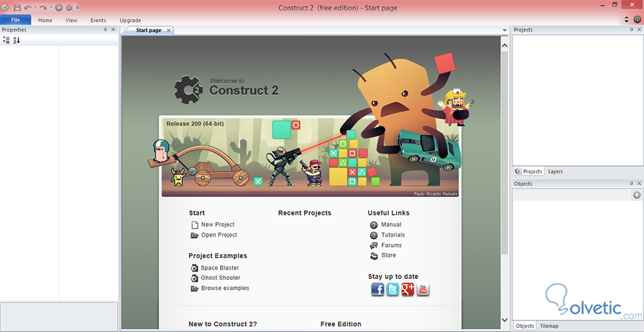Viewport: 644px width, 332px height.
Task: Click the Open Project folder icon
Action: pos(194,235)
